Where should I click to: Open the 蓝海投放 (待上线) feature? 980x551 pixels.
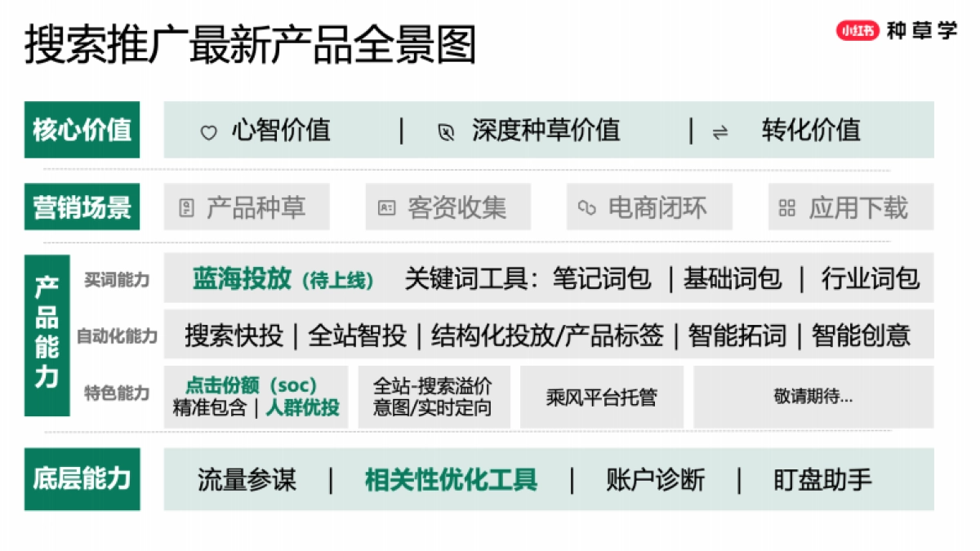tap(282, 279)
